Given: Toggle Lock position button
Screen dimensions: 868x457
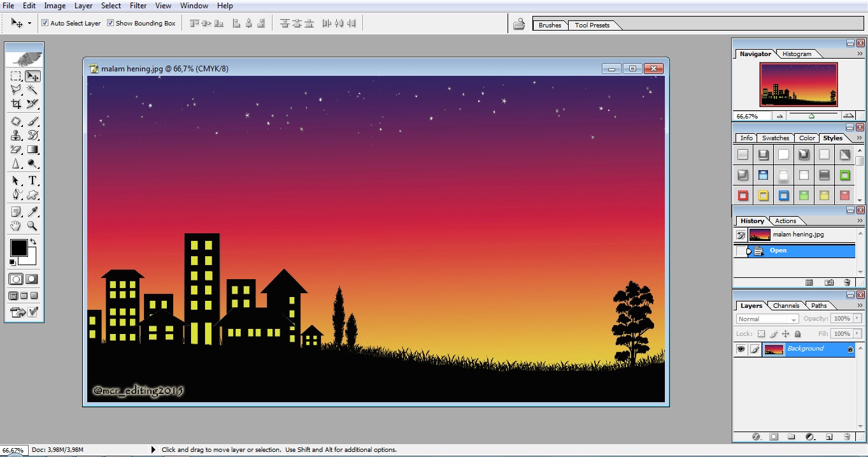Looking at the screenshot, I should [786, 334].
